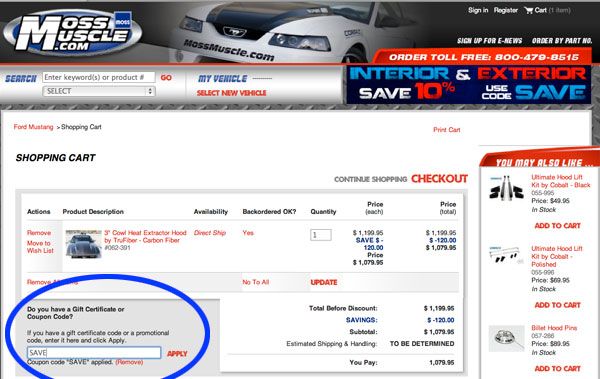
Task: Click the Interior & Exterior Save 10% banner
Action: pyautogui.click(x=468, y=85)
